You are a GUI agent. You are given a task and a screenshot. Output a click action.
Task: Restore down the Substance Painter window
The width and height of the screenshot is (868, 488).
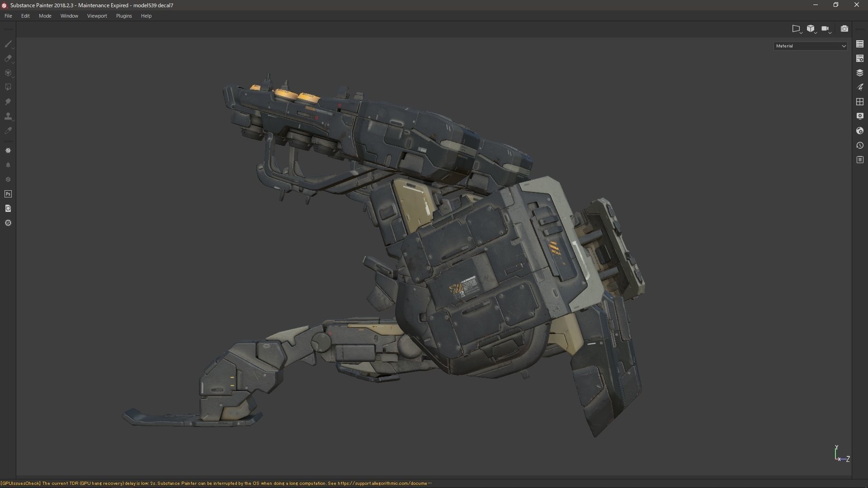(x=836, y=5)
